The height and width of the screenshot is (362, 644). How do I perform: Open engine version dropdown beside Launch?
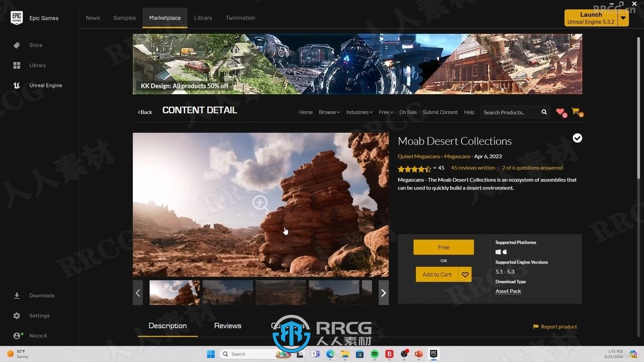(x=623, y=18)
